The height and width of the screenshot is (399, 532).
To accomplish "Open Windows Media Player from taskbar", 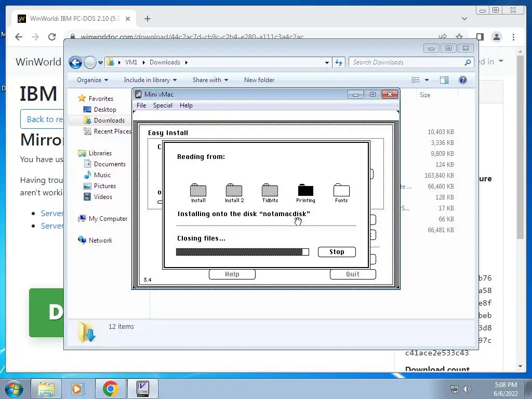I will 77,389.
